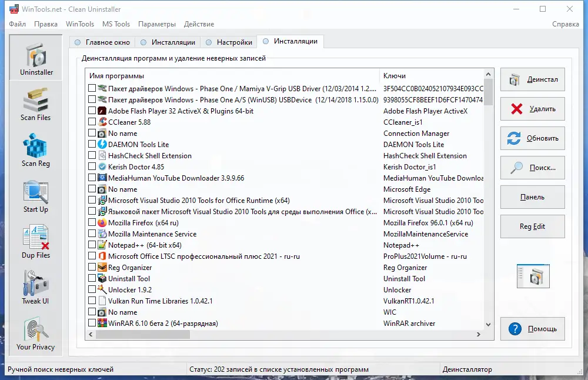
Task: Click the Reg Edit button
Action: coord(533,226)
